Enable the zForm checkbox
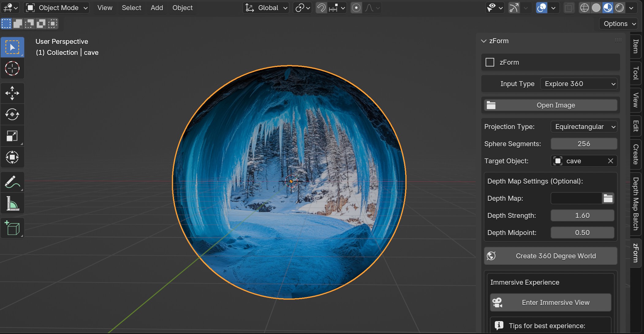Screen dimensions: 644x334 click(x=490, y=62)
